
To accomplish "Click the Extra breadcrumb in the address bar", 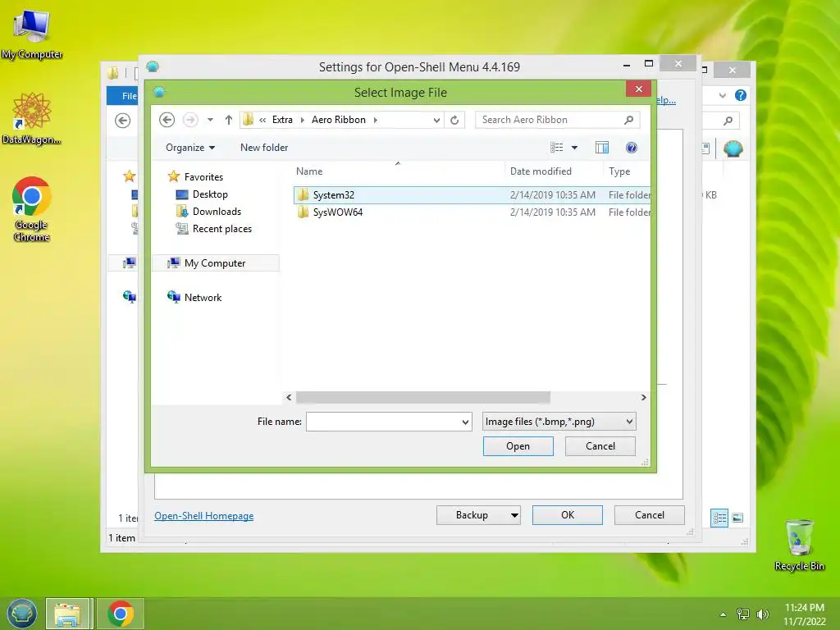I will click(x=282, y=120).
